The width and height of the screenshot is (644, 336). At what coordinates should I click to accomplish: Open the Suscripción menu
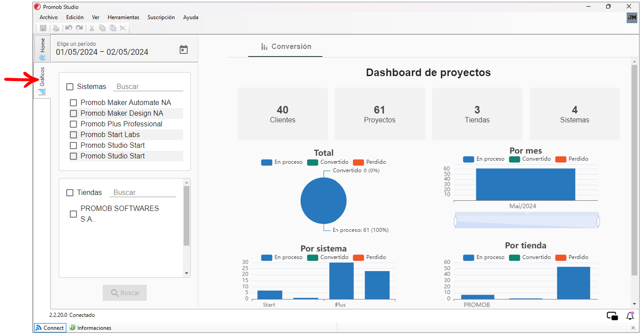161,17
